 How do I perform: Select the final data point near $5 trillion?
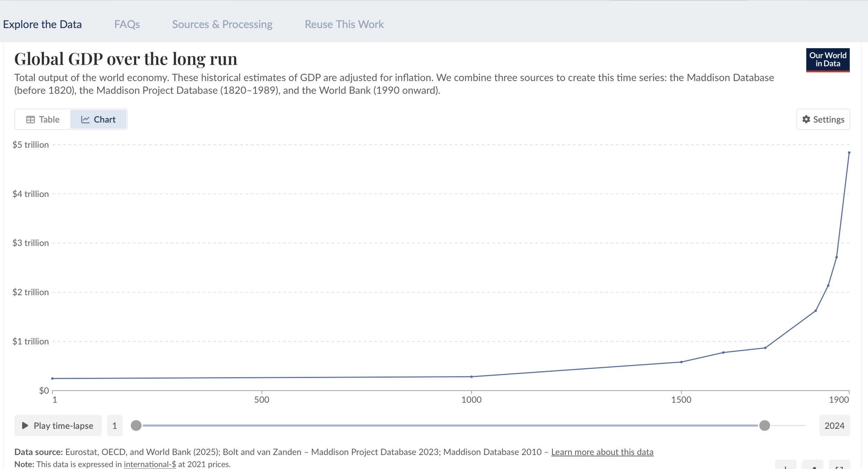point(849,153)
